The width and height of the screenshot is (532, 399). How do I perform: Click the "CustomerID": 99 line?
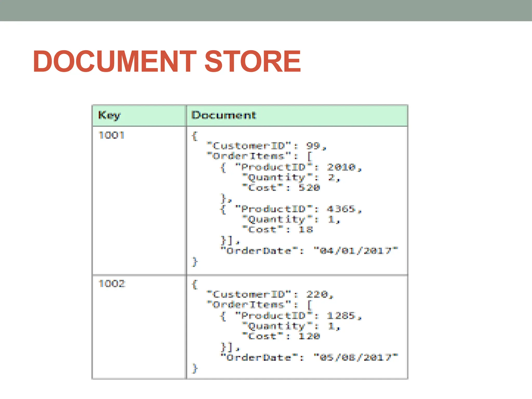pyautogui.click(x=266, y=146)
